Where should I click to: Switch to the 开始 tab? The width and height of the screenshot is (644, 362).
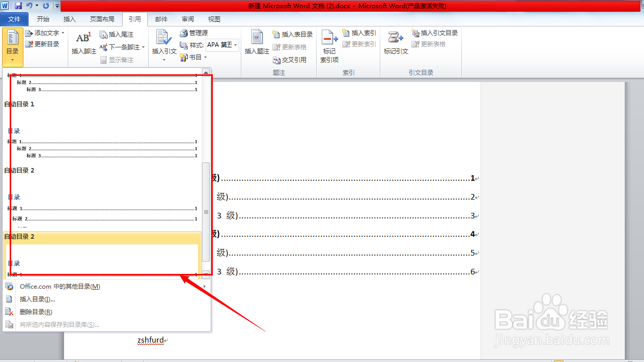click(x=43, y=19)
